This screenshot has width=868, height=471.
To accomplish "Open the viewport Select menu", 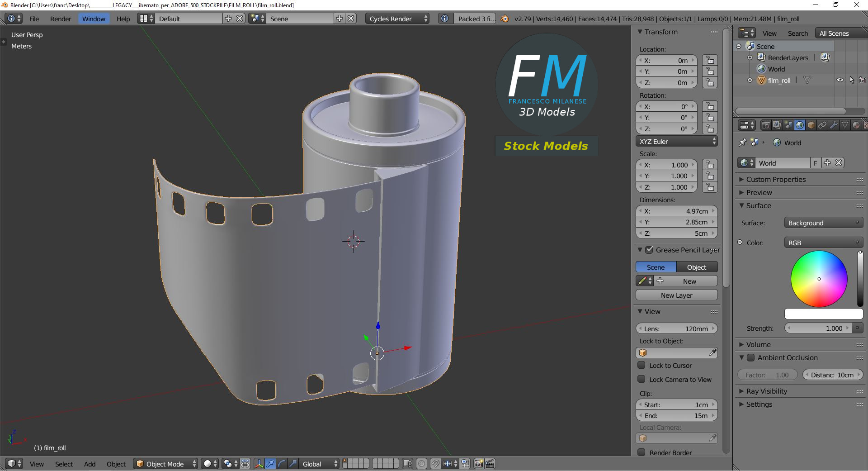I will pos(64,464).
